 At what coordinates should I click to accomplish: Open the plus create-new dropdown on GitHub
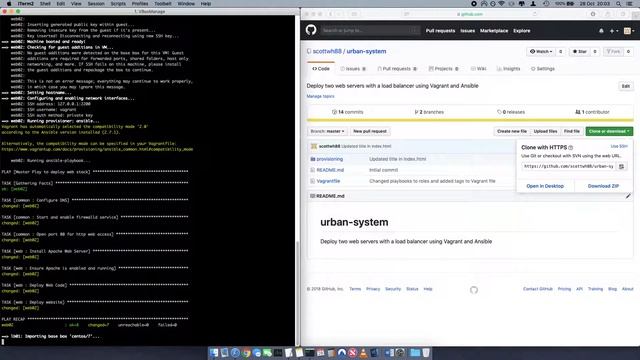pyautogui.click(x=613, y=31)
